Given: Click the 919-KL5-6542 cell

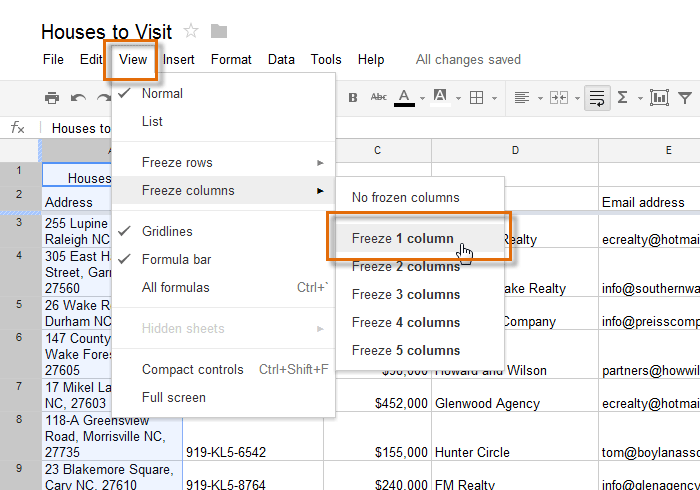Looking at the screenshot, I should click(253, 436).
